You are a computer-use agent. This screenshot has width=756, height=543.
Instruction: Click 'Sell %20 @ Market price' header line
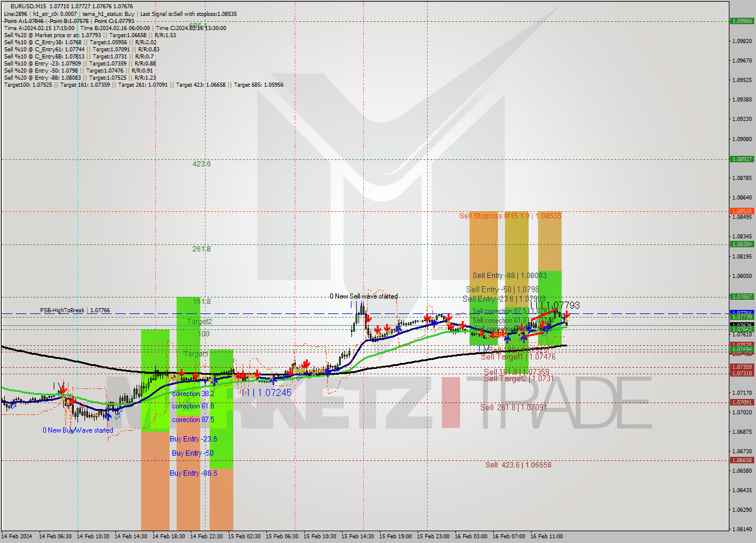click(90, 35)
